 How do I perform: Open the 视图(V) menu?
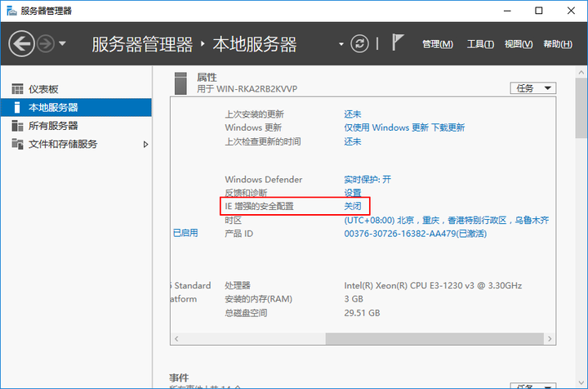(x=519, y=44)
